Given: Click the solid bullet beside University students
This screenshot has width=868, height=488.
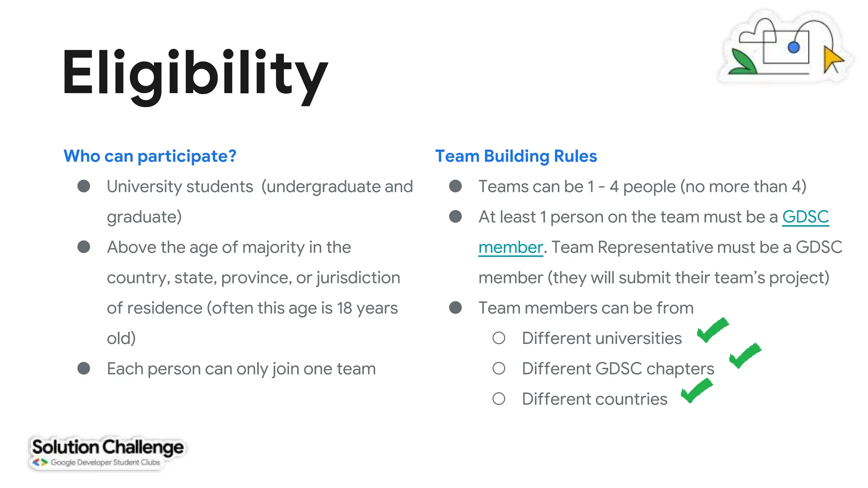Looking at the screenshot, I should (x=84, y=186).
